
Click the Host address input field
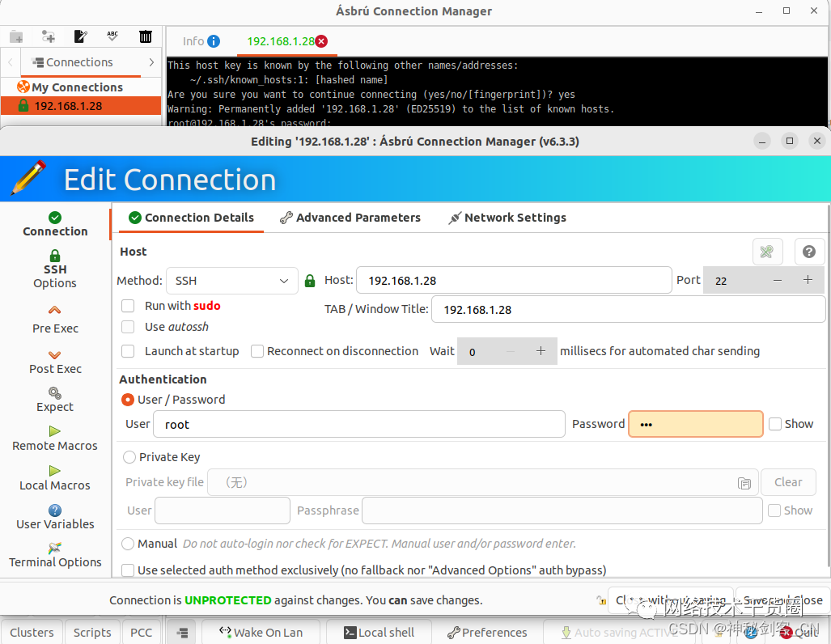(514, 281)
